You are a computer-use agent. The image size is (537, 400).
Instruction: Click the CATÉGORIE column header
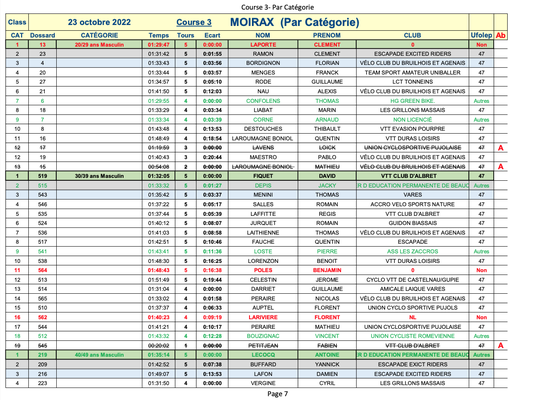(x=99, y=35)
